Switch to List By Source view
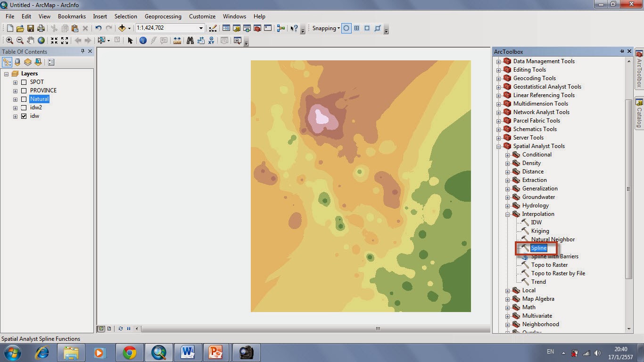Screen dimensions: 644x362 point(17,62)
